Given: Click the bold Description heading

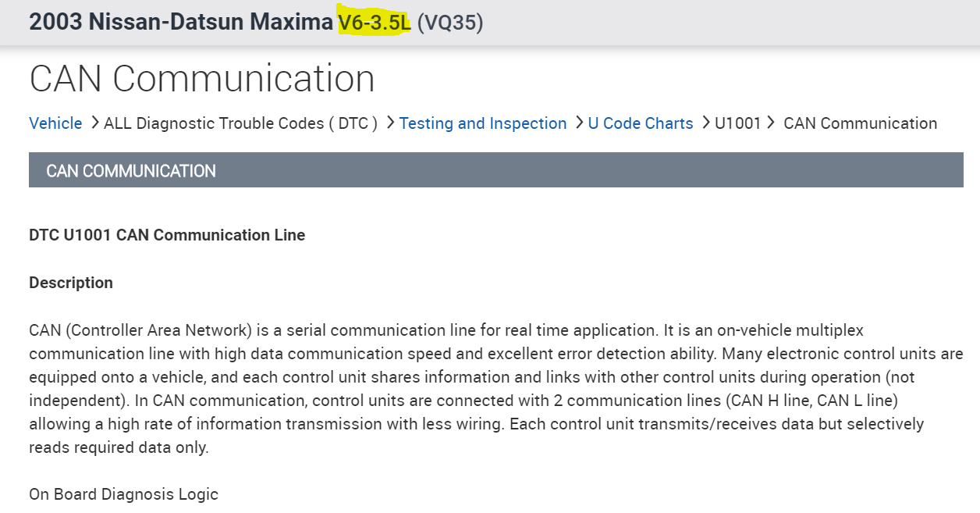Looking at the screenshot, I should click(x=71, y=283).
